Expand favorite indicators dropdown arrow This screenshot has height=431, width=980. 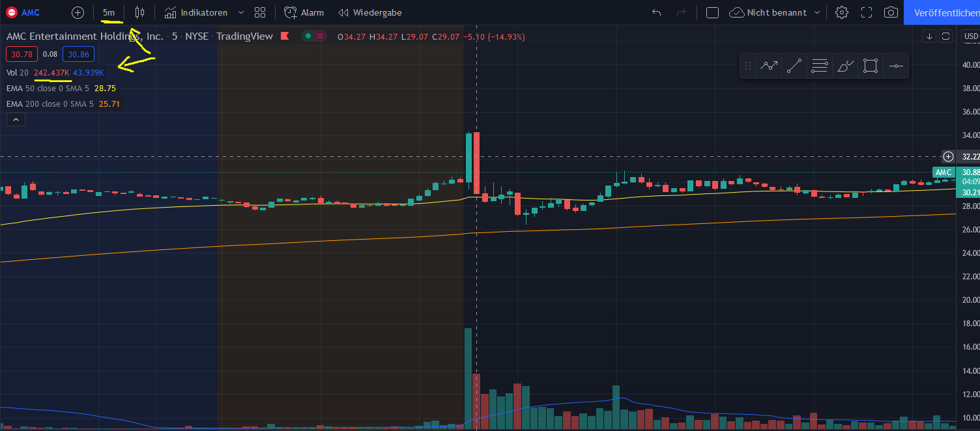coord(241,12)
